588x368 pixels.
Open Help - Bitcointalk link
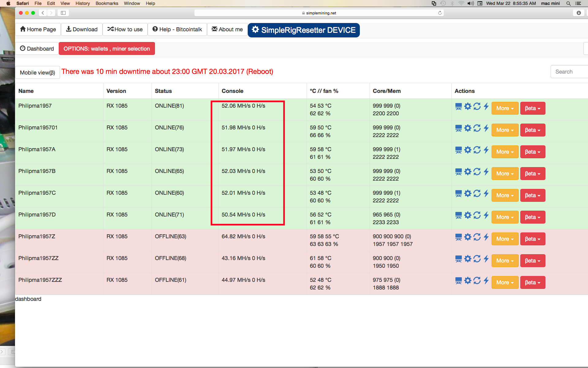[177, 29]
